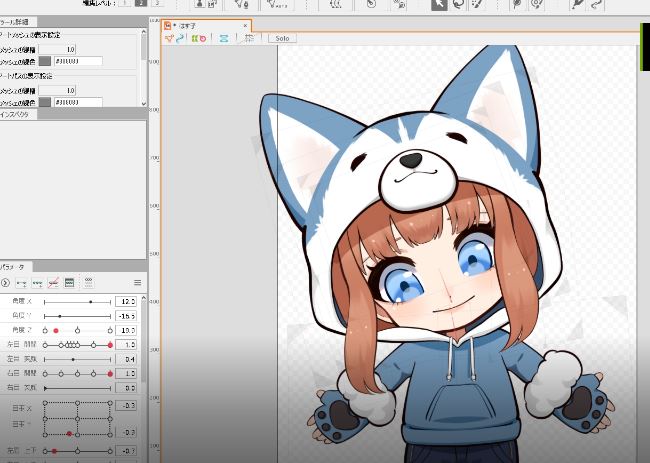Click the tool details scrollbar up arrow
This screenshot has width=650, height=463.
coord(144,32)
